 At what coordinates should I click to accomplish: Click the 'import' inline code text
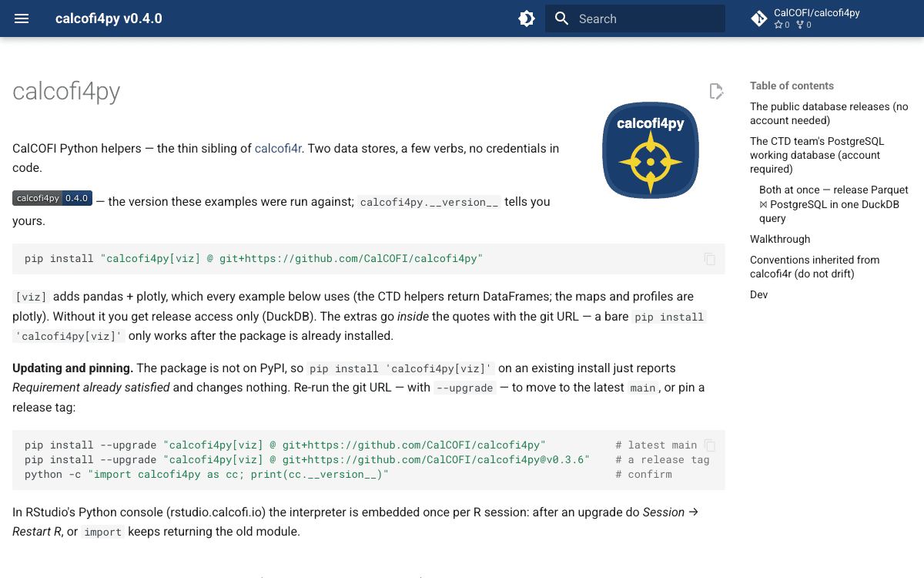coord(103,532)
